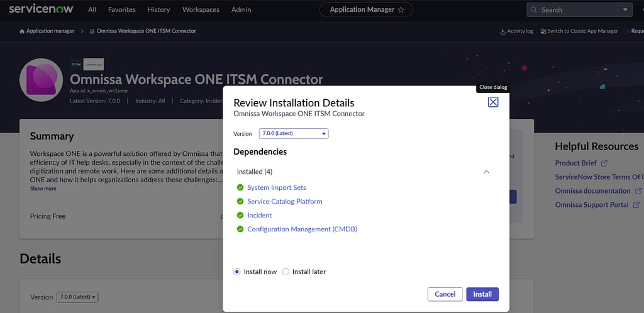Image resolution: width=644 pixels, height=313 pixels.
Task: Open the System Import Sets dependency link
Action: 277,187
